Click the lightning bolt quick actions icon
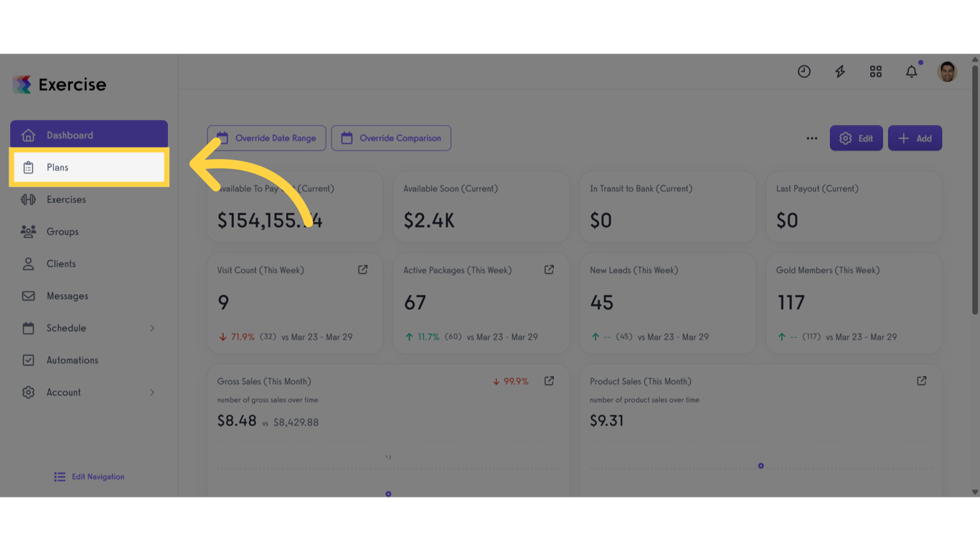The width and height of the screenshot is (980, 551). pos(840,72)
